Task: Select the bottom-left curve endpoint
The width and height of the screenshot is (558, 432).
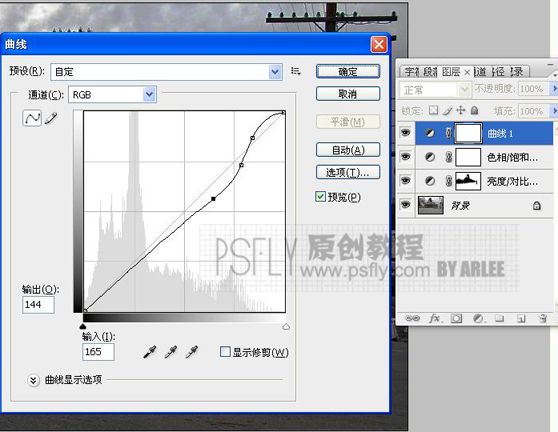Action: (x=85, y=311)
